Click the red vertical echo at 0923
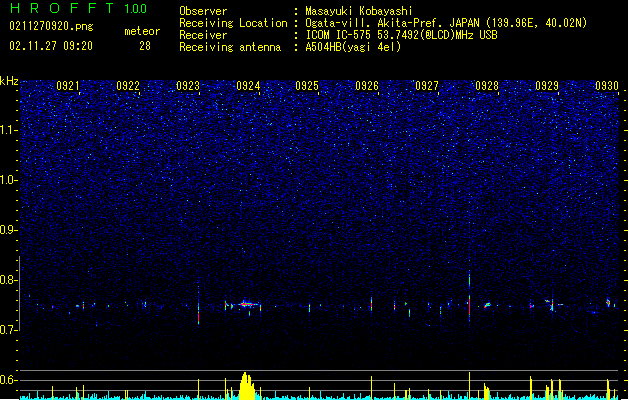 tap(198, 314)
